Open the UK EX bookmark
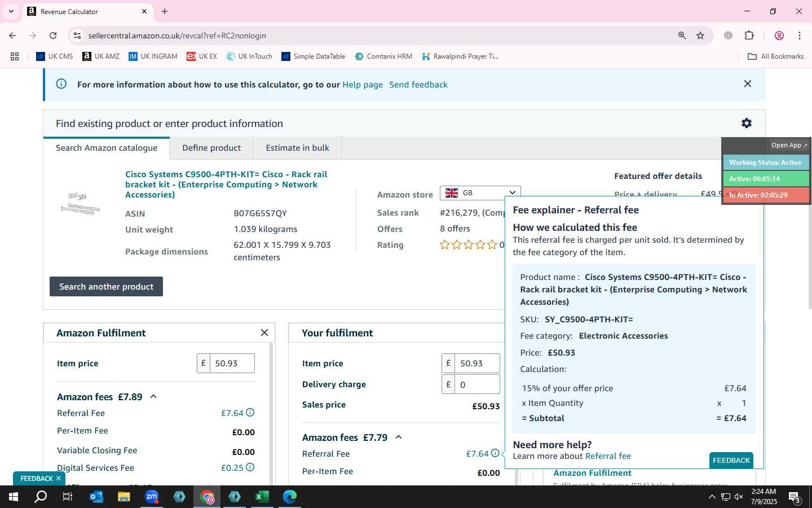The image size is (812, 508). tap(202, 56)
